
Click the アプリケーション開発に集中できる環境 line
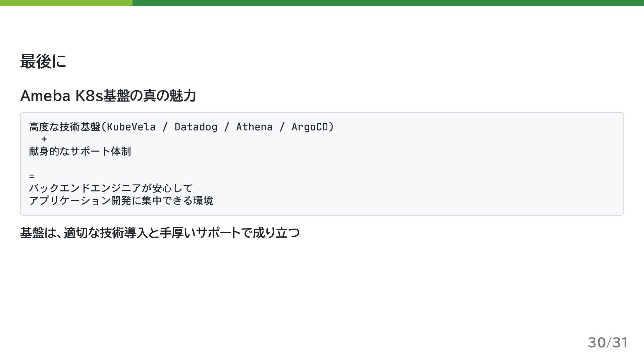121,200
